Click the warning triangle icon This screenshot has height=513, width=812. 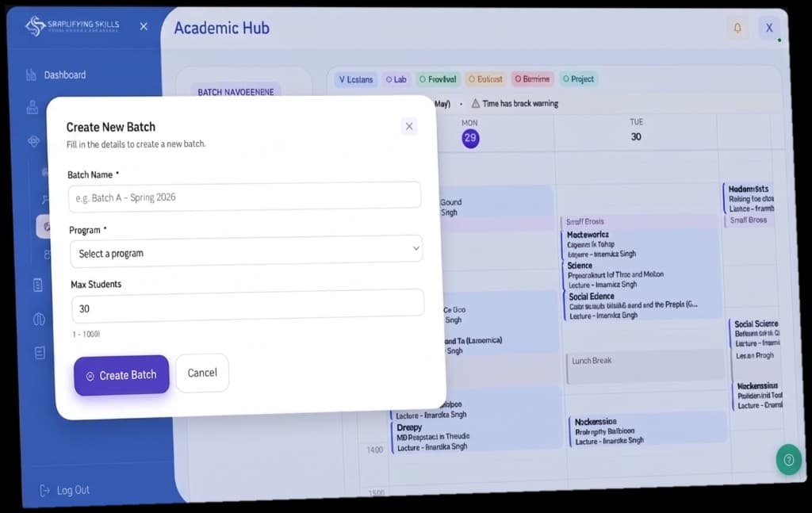[x=476, y=104]
